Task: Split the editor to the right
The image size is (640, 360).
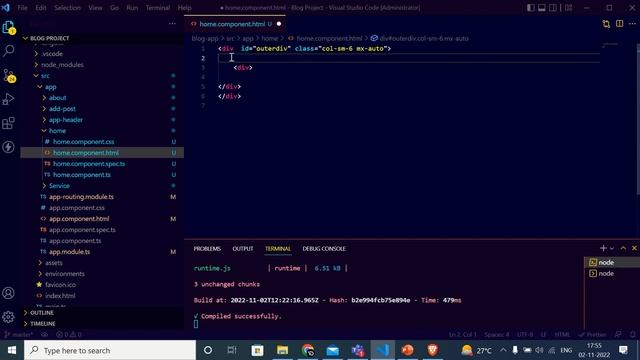Action: click(620, 24)
